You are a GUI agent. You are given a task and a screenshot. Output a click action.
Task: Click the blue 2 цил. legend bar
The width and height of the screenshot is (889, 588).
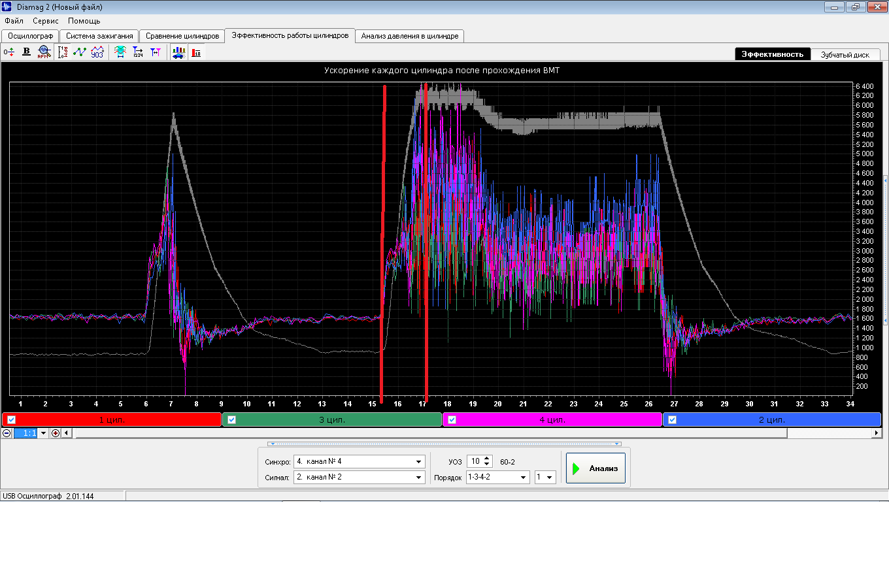click(772, 420)
